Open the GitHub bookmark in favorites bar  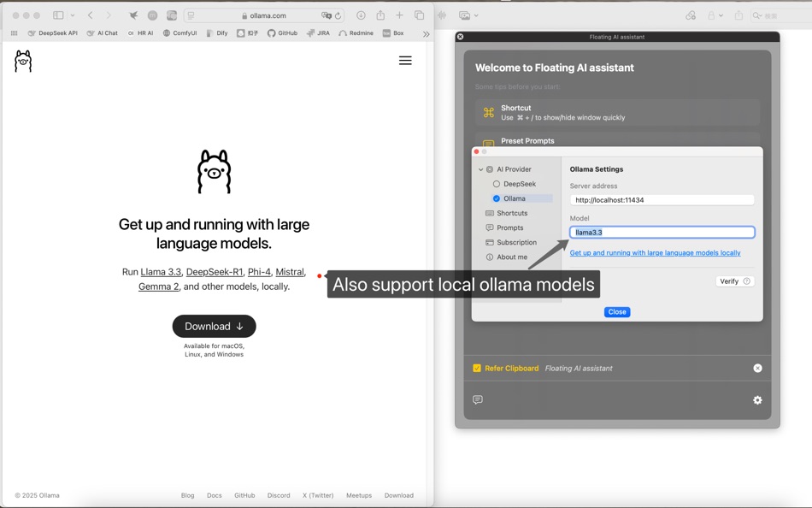tap(282, 33)
